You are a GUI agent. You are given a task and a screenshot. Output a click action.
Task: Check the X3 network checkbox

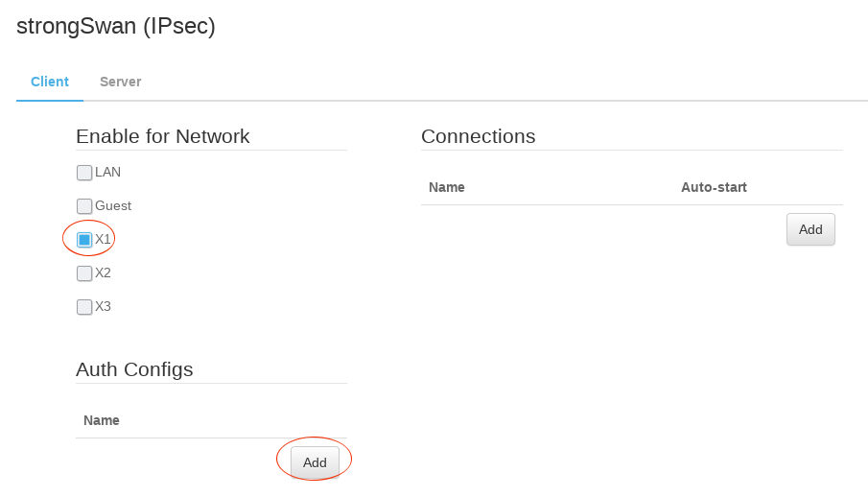84,307
